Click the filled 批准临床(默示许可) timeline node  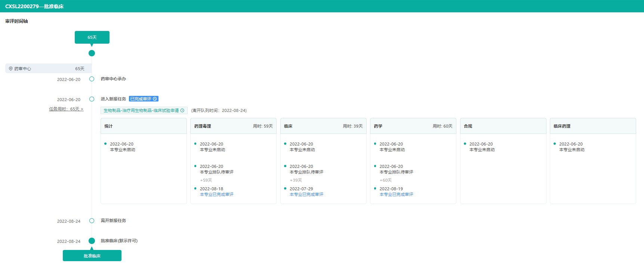tap(92, 241)
